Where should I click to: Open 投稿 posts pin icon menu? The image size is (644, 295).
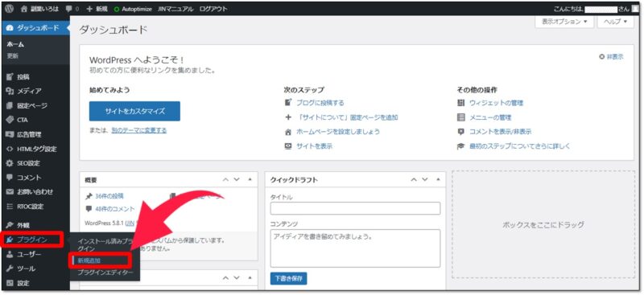coord(18,76)
